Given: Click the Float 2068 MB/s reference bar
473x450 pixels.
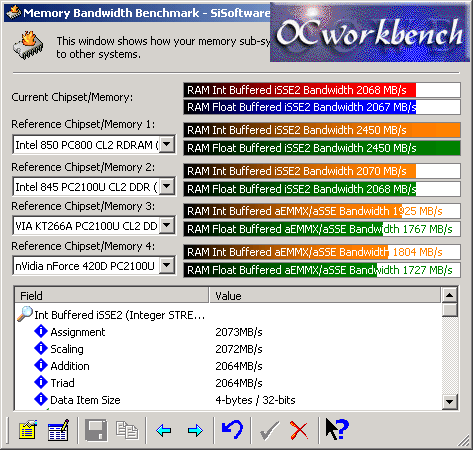Looking at the screenshot, I should pos(322,189).
